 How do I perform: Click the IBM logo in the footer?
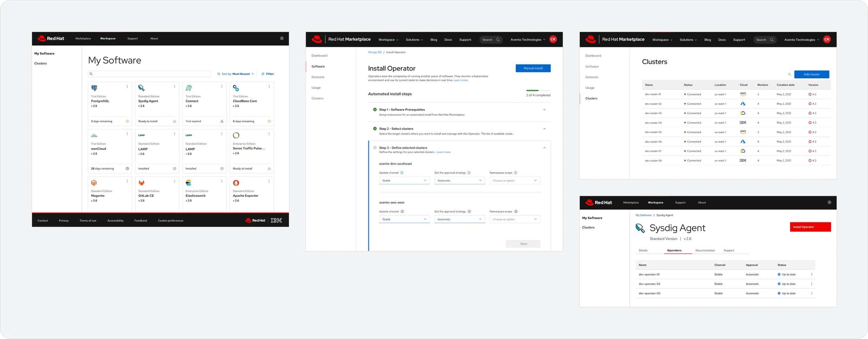pyautogui.click(x=276, y=221)
